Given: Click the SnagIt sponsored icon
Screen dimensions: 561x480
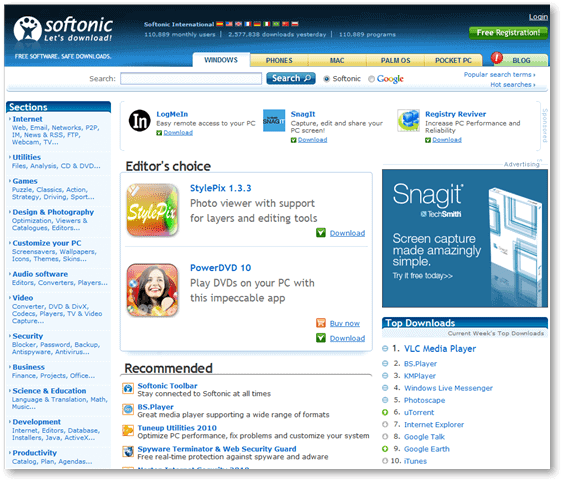Looking at the screenshot, I should (x=274, y=121).
